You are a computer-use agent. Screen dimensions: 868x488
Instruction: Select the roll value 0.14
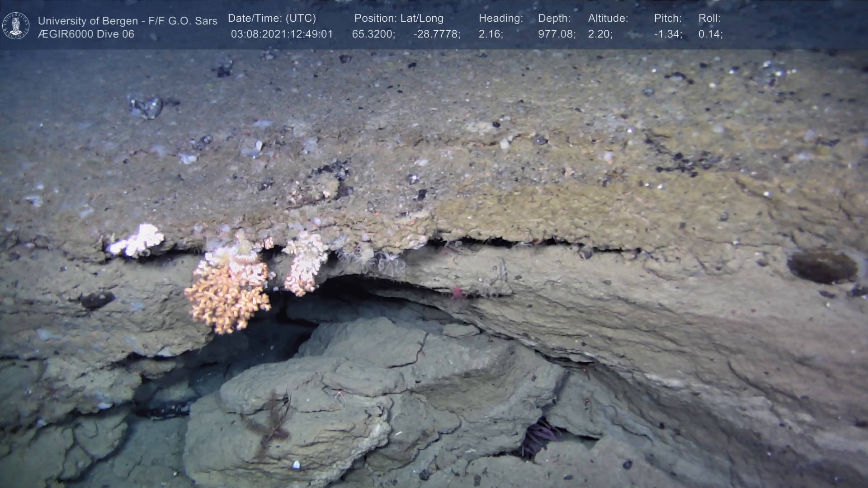coord(710,34)
